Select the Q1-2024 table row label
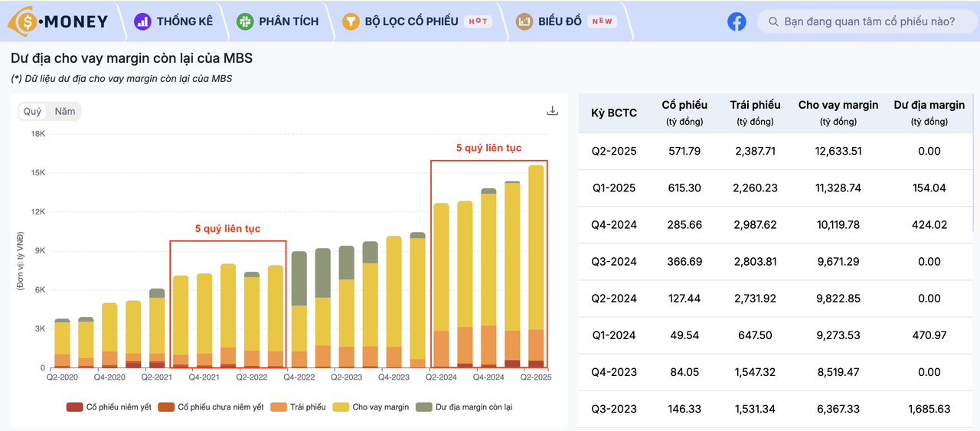 click(x=614, y=335)
